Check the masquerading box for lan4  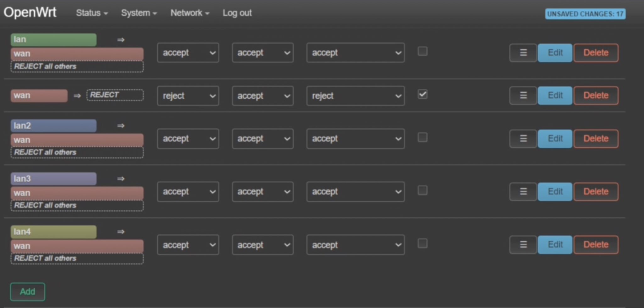pyautogui.click(x=422, y=243)
